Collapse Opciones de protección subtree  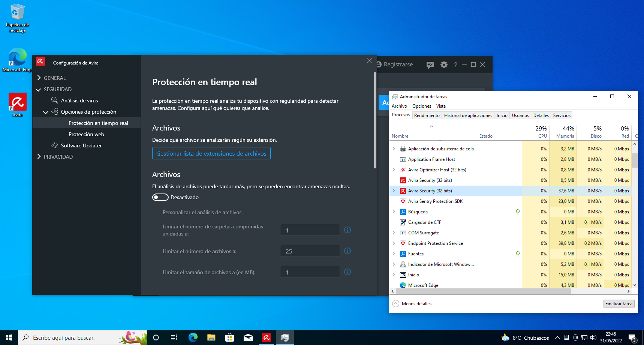coord(46,112)
